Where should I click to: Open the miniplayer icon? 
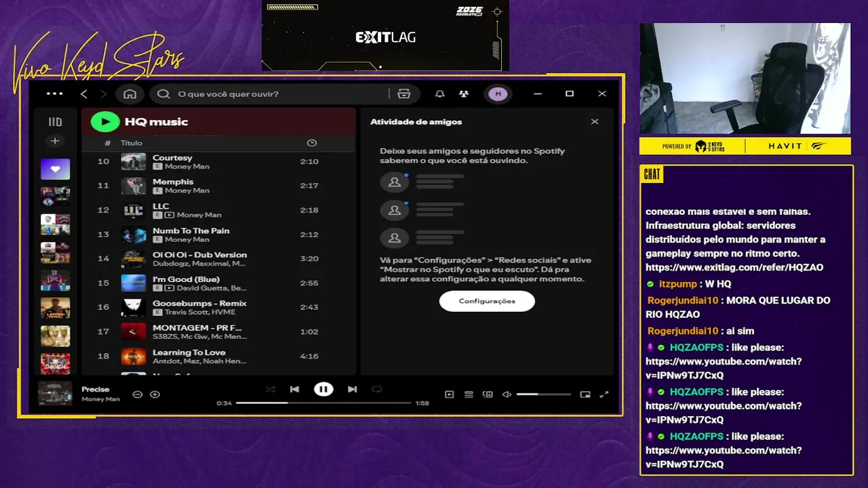585,394
